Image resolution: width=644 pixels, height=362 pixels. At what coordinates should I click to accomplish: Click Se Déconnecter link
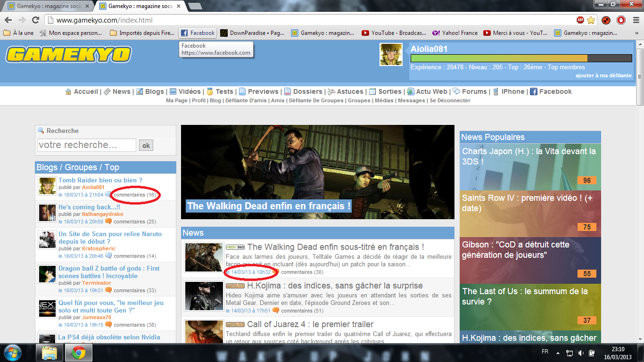(x=450, y=100)
